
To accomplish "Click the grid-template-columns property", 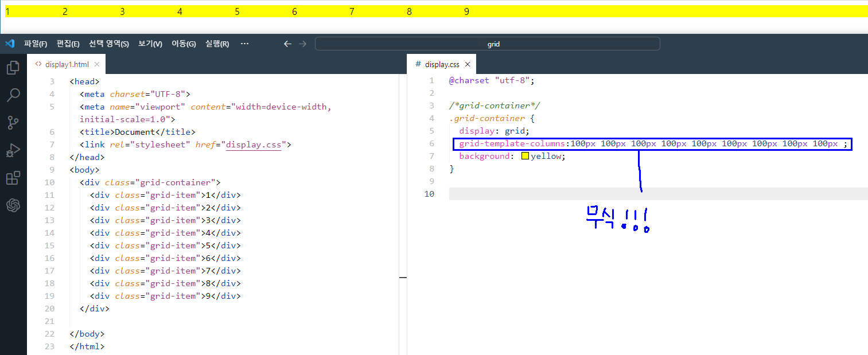I will point(512,143).
